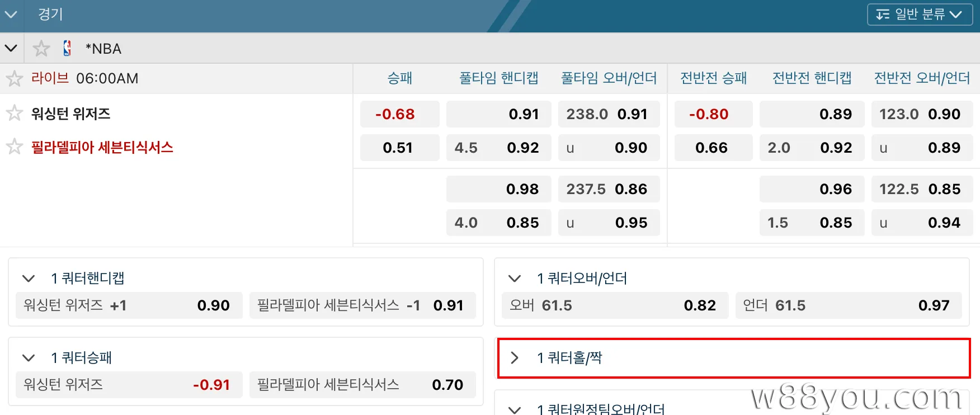
Task: Collapse the *NBA league chevron
Action: (x=11, y=48)
